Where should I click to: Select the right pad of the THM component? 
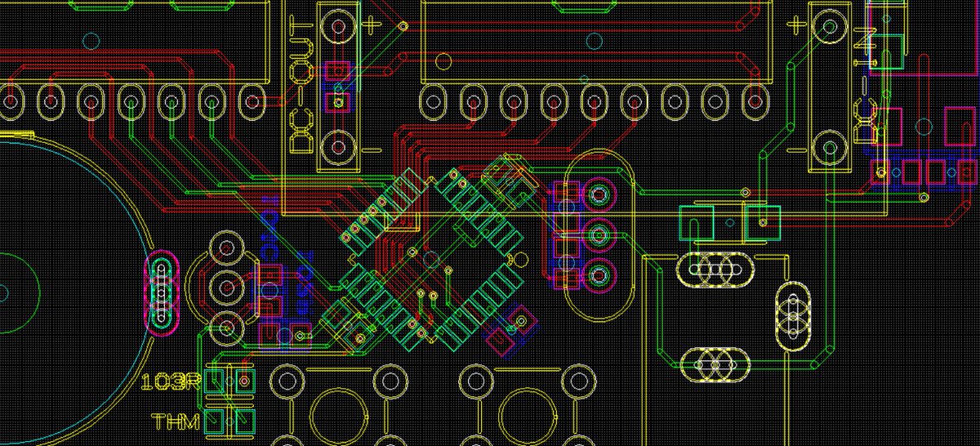243,422
